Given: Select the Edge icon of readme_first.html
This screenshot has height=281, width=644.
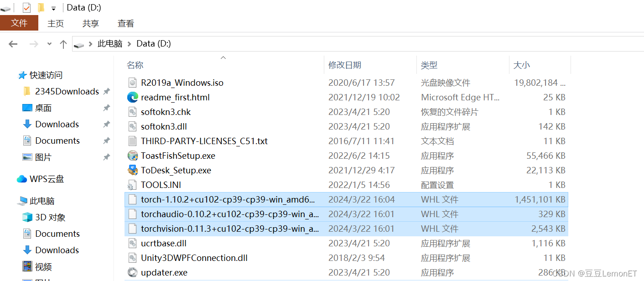Looking at the screenshot, I should [132, 97].
